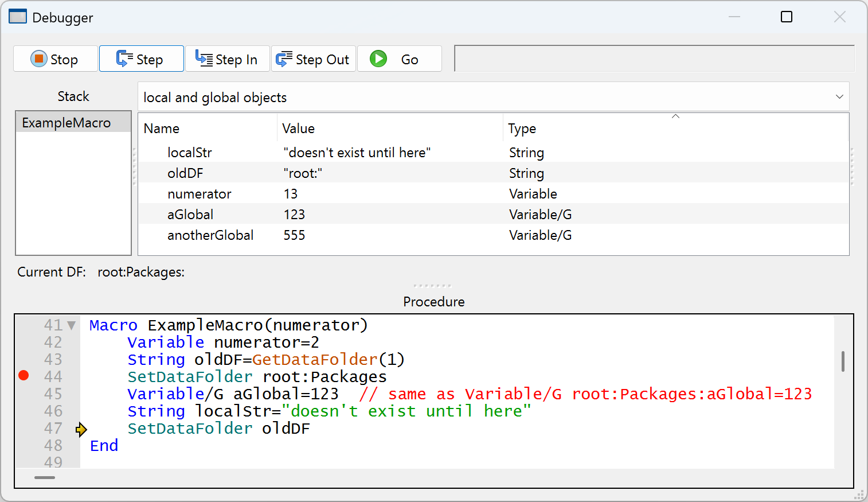Click the empty status field beside Go
868x502 pixels.
[654, 59]
